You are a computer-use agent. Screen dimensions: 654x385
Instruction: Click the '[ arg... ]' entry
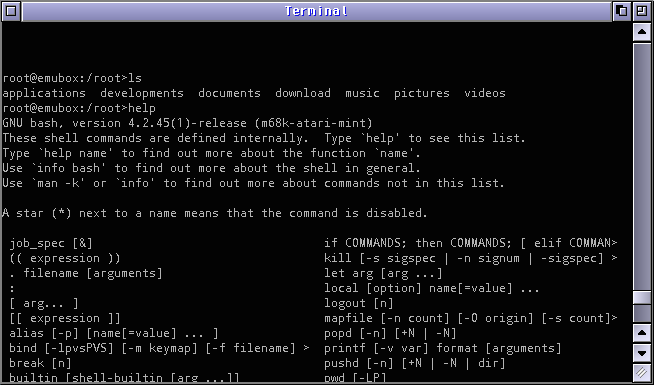(x=44, y=304)
